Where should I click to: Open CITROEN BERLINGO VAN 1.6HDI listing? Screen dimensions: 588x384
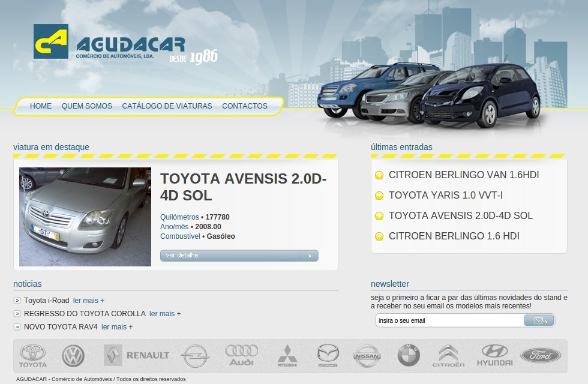[463, 175]
